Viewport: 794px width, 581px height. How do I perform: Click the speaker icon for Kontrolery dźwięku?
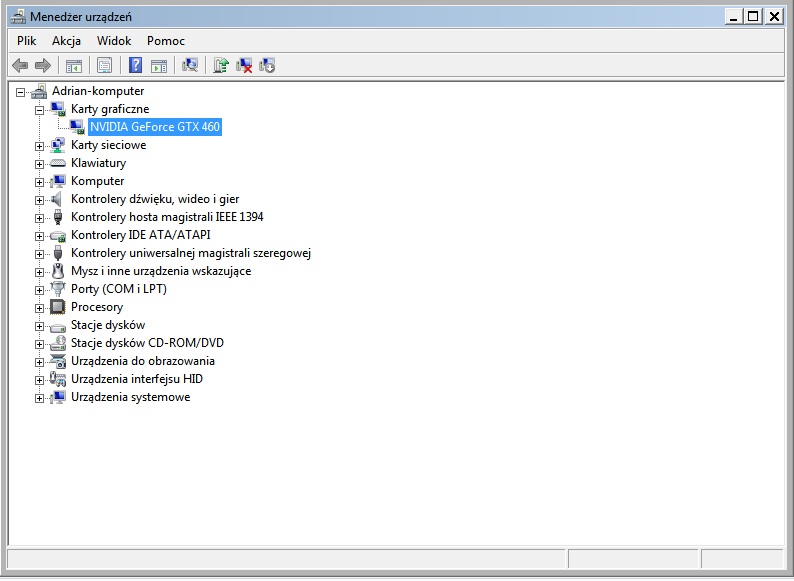57,199
